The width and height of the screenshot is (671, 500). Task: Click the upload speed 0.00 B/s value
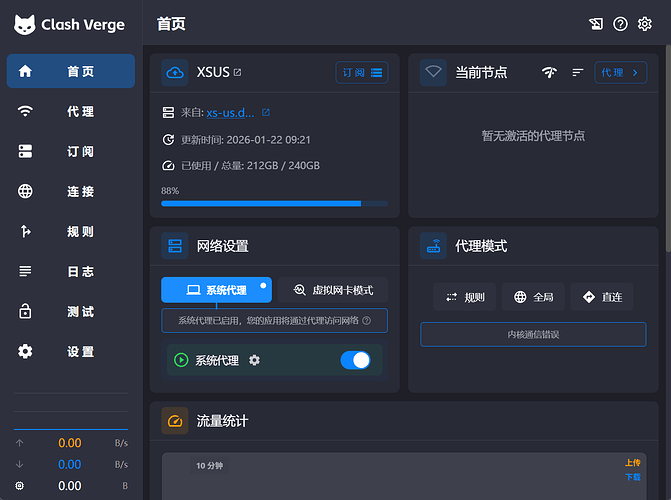pos(70,443)
